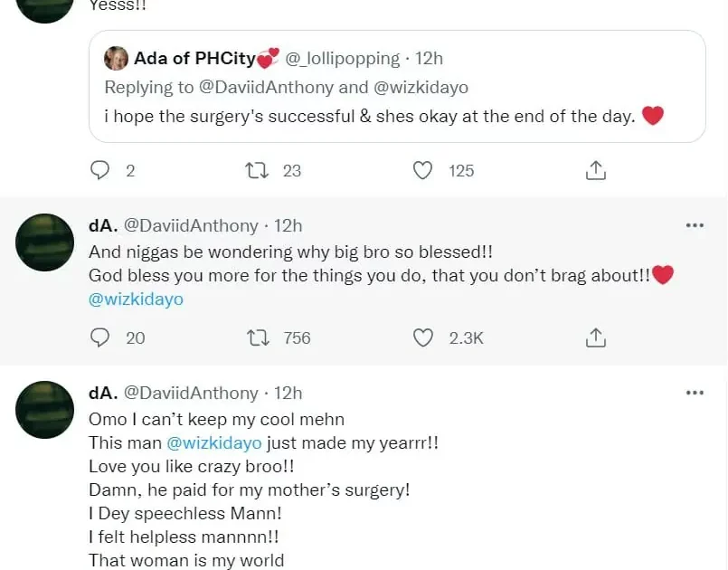Share the tweet with 2.3K likes

[595, 337]
